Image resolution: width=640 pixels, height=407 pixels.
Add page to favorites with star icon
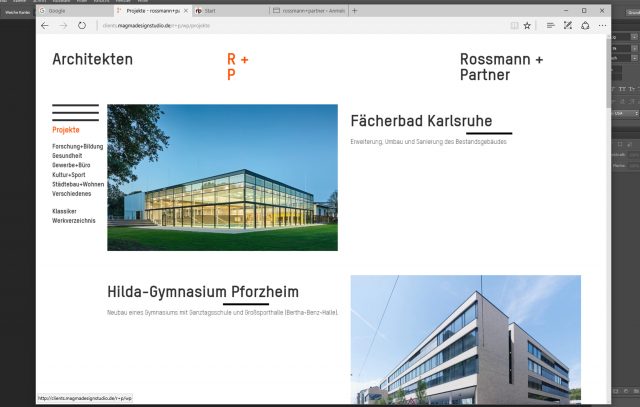529,25
